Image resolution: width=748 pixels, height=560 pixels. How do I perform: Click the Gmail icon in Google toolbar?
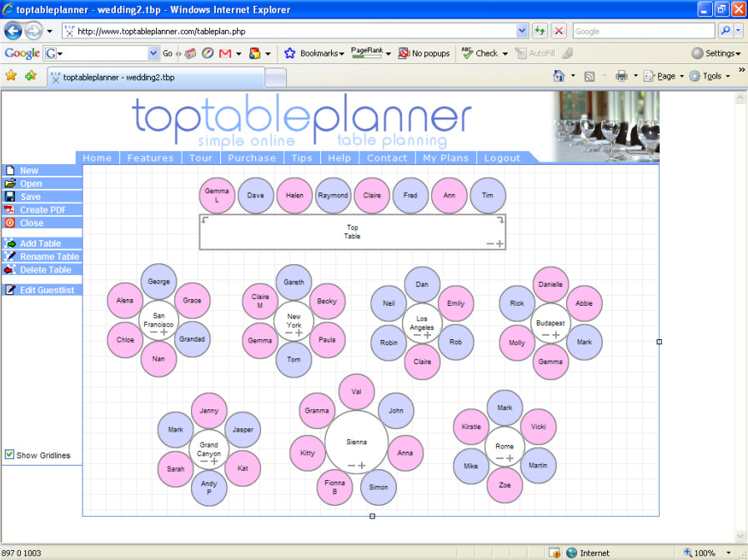click(225, 53)
